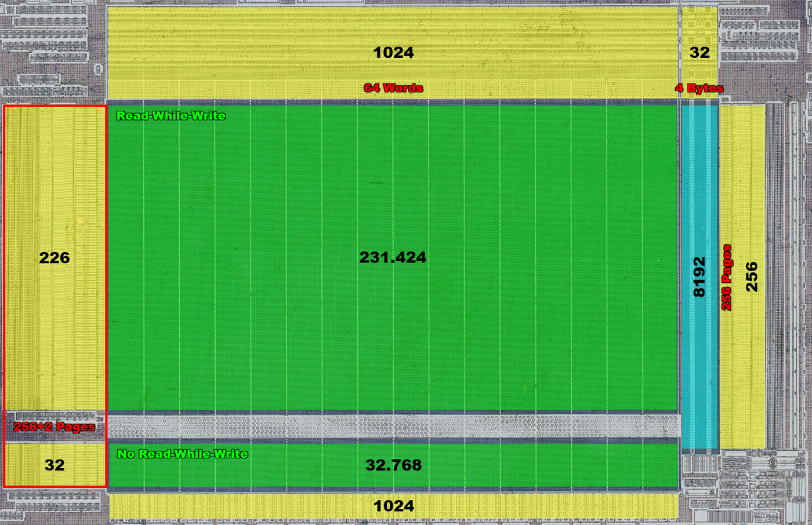
Task: Select the "32.768" label in lower green block
Action: pos(393,465)
